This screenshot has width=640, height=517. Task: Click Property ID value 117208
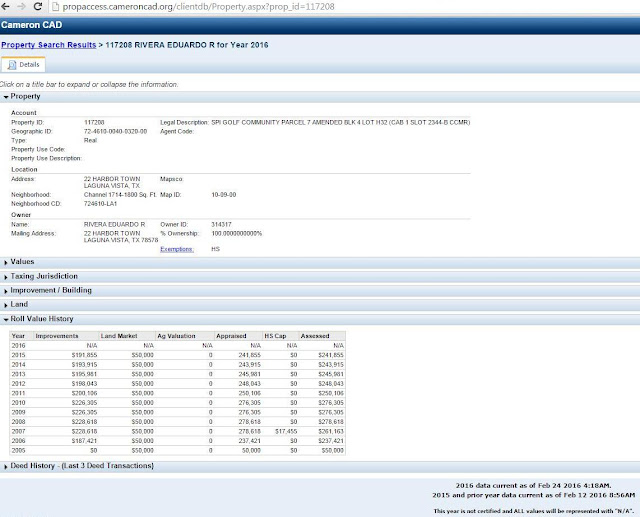[94, 122]
